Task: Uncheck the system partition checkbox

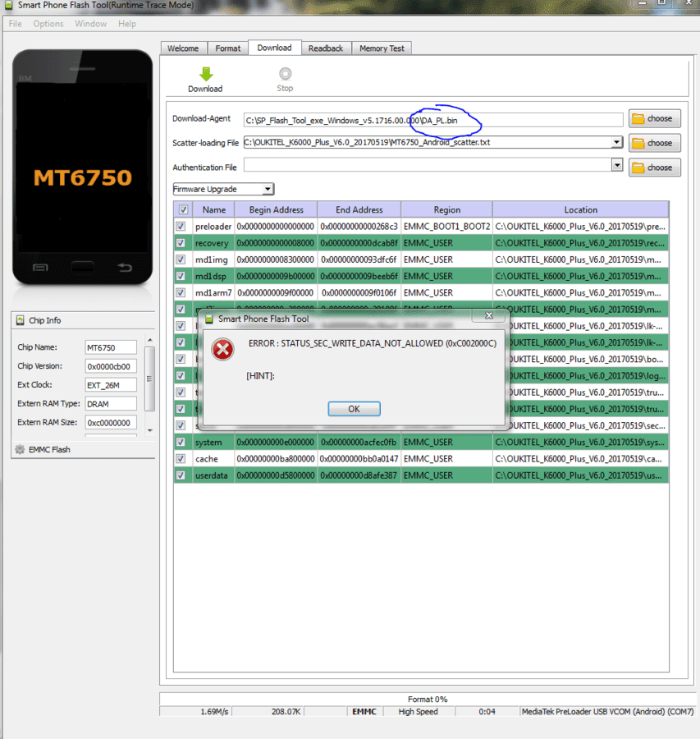Action: (181, 442)
